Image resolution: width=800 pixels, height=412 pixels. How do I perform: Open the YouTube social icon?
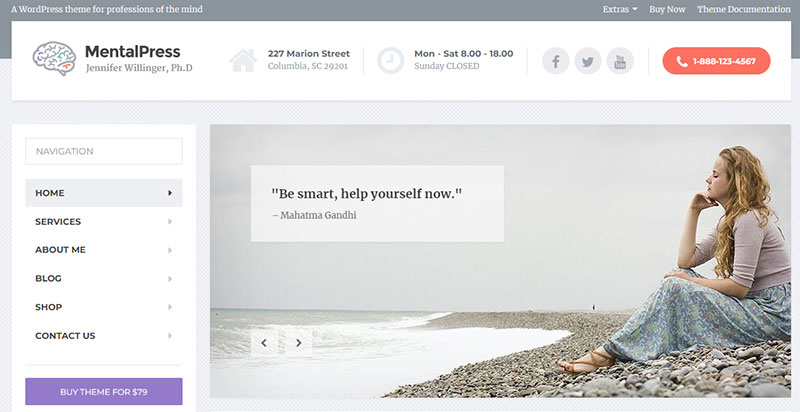[x=620, y=61]
